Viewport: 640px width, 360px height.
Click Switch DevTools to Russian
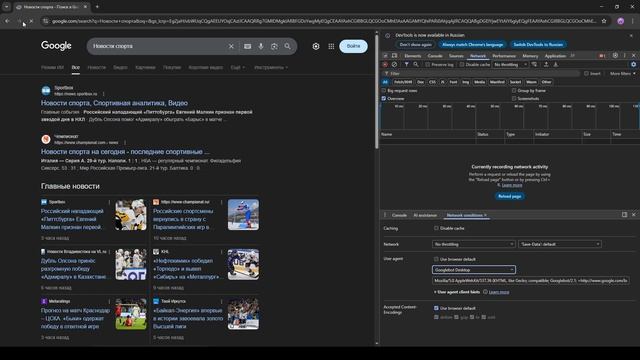click(538, 44)
